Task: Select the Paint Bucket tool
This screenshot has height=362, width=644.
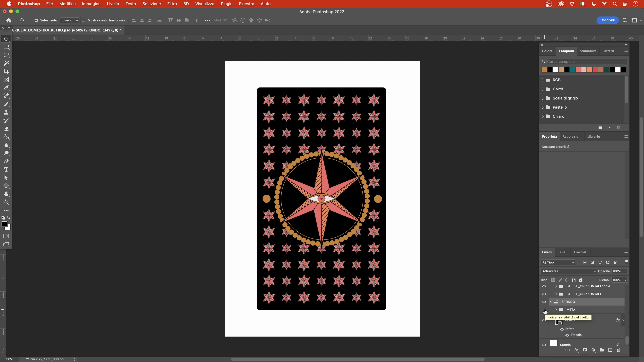Action: [x=6, y=137]
